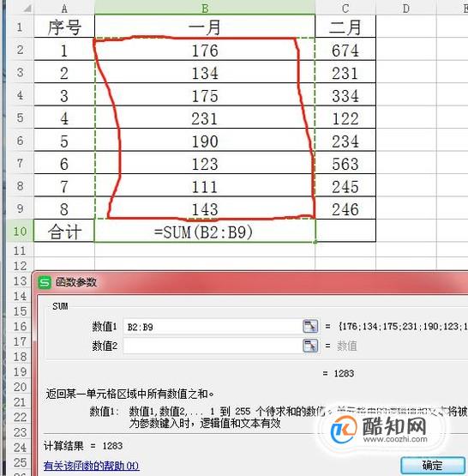Click the fill handle of cell B10

point(315,242)
